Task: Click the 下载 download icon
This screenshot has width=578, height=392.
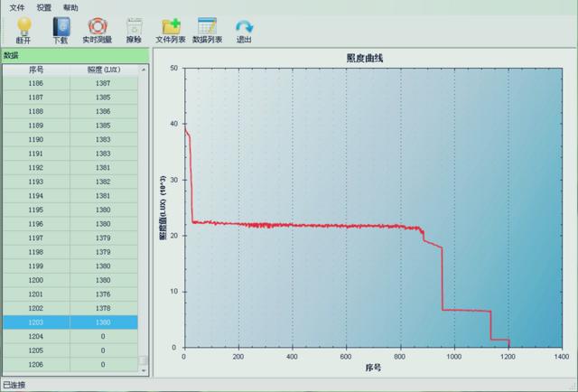Action: (x=61, y=26)
